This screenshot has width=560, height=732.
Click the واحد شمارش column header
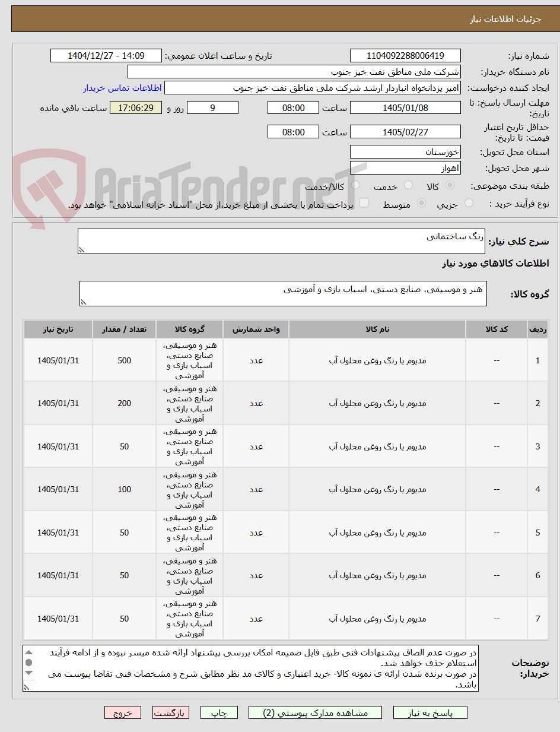[x=256, y=329]
